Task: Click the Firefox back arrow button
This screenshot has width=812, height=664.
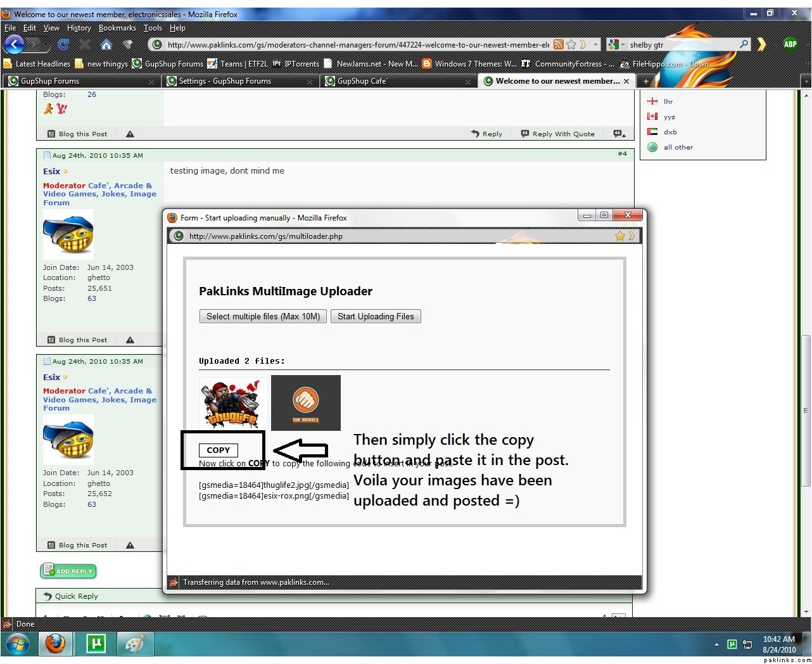Action: coord(15,44)
